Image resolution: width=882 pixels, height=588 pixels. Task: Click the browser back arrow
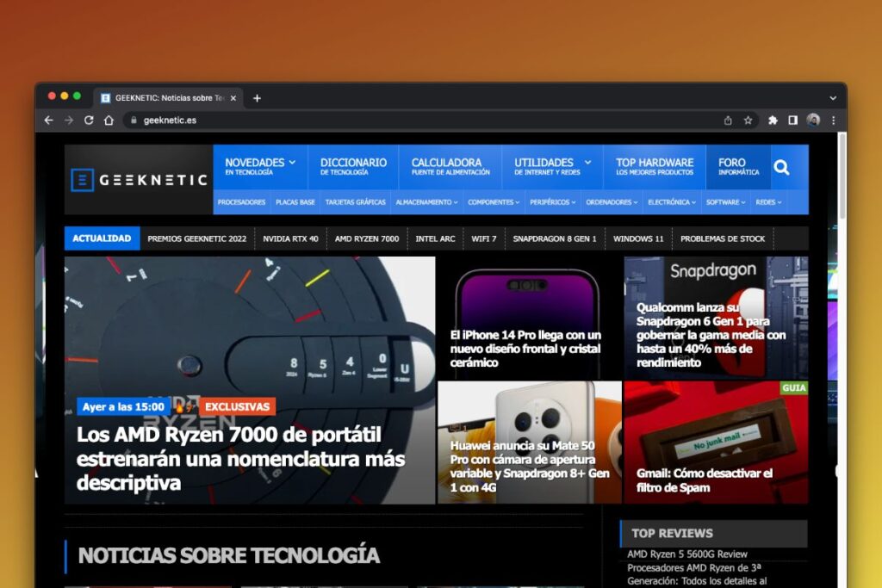pos(49,121)
